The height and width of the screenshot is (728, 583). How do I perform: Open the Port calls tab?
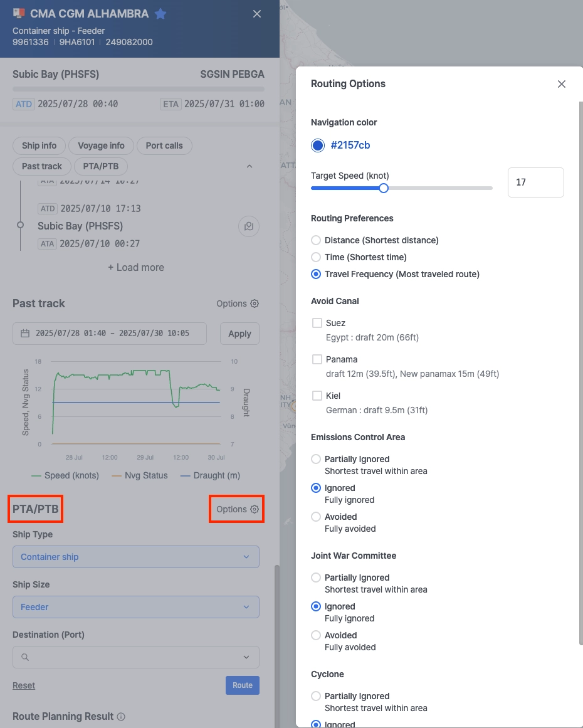tap(164, 145)
